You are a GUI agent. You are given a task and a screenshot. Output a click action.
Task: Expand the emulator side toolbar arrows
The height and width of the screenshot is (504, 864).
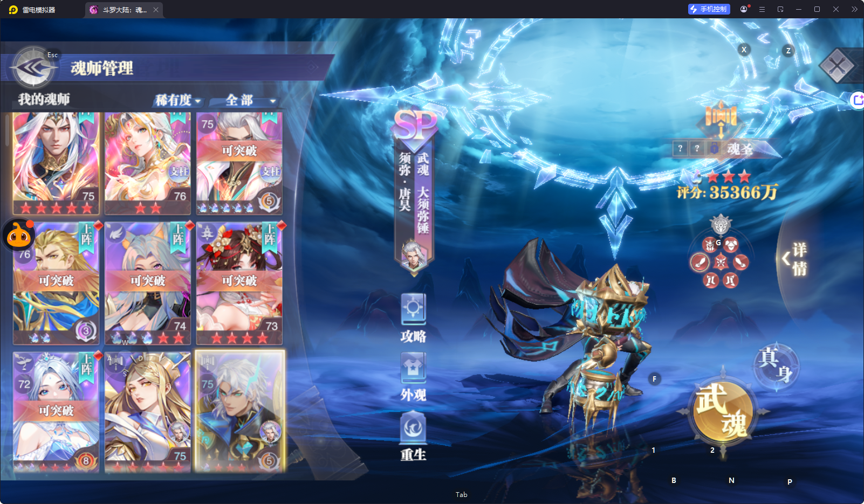[854, 9]
